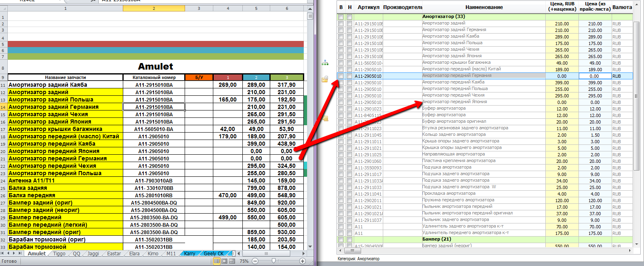The height and width of the screenshot is (266, 644).
Task: Go to the previous sheet with the tab arrow
Action: [9, 254]
